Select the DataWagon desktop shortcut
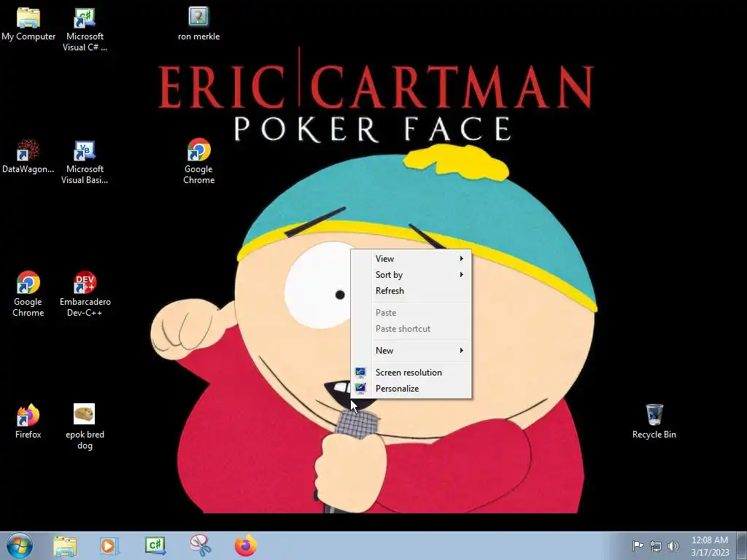The width and height of the screenshot is (747, 560). [28, 156]
